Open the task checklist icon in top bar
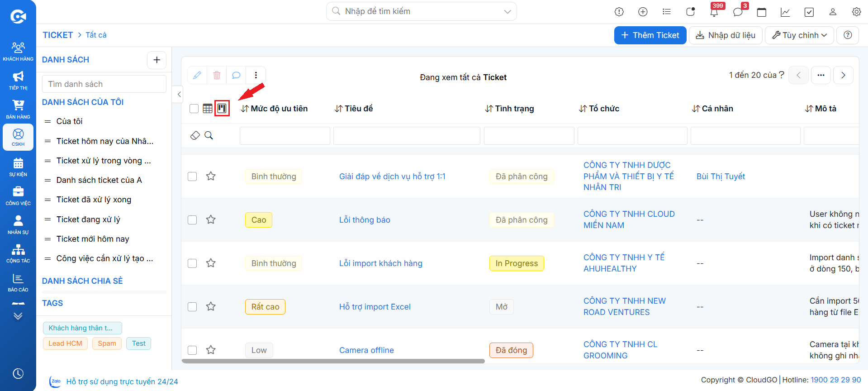The height and width of the screenshot is (391, 868). (809, 12)
